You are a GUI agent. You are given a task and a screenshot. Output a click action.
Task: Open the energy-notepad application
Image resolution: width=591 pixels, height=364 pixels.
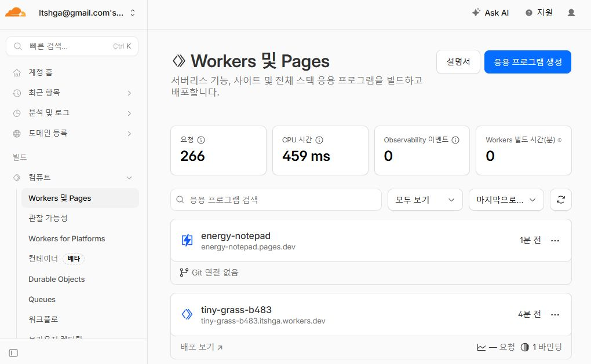(x=236, y=236)
